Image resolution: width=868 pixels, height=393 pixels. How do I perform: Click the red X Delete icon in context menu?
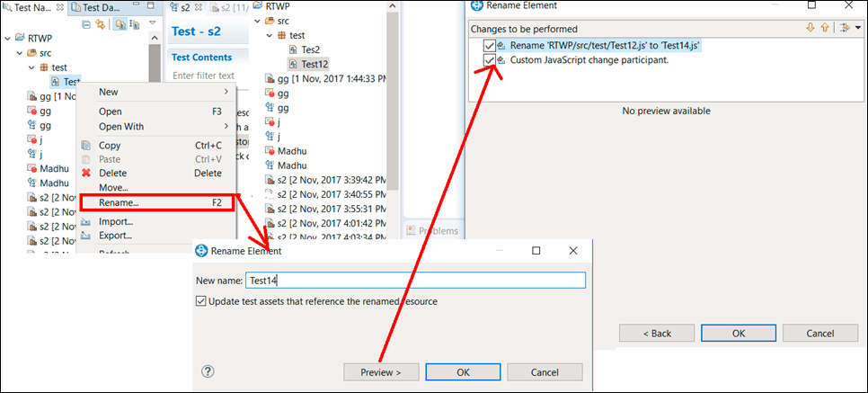[85, 173]
